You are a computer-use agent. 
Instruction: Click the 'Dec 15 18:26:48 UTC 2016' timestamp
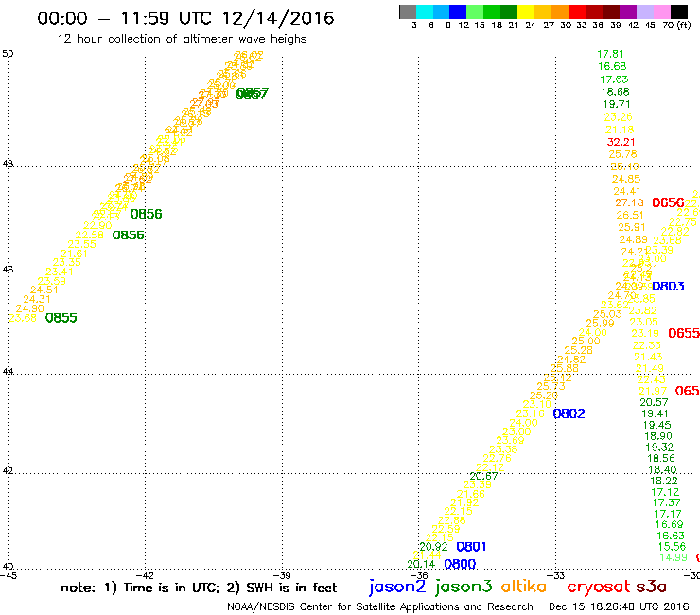[619, 606]
